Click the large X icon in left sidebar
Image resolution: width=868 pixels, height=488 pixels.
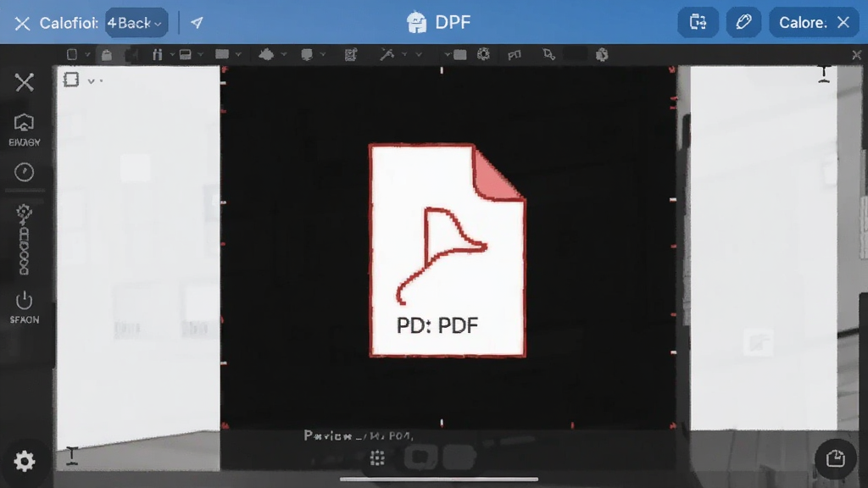point(25,82)
